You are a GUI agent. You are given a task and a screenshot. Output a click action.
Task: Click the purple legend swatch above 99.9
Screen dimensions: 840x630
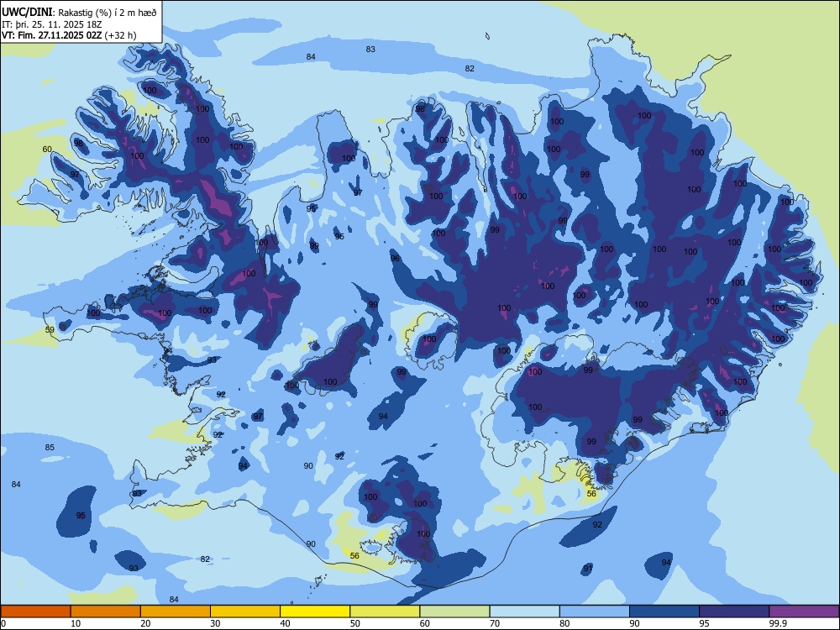pos(805,612)
